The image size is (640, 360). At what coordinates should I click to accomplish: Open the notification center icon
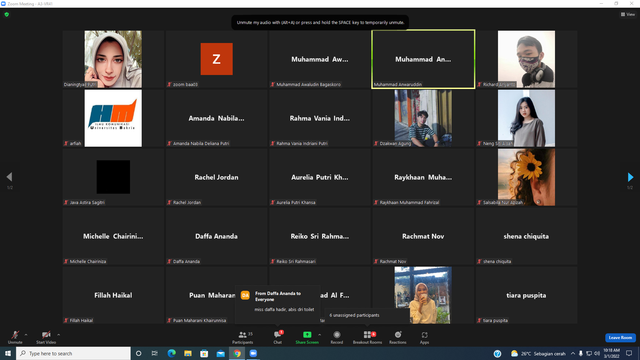(x=629, y=353)
